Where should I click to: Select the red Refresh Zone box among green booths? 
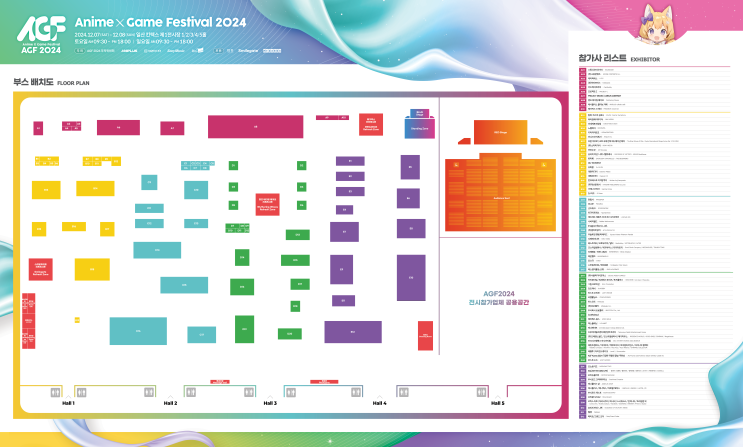(268, 204)
